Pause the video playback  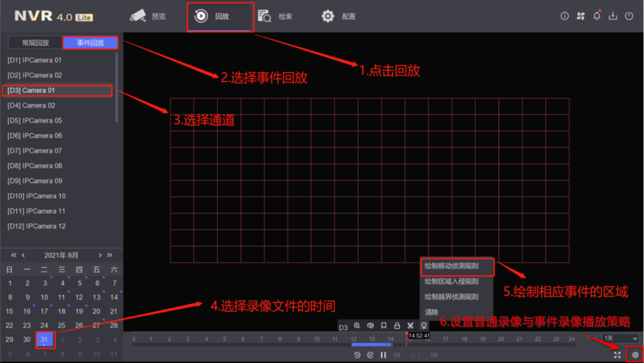(383, 354)
